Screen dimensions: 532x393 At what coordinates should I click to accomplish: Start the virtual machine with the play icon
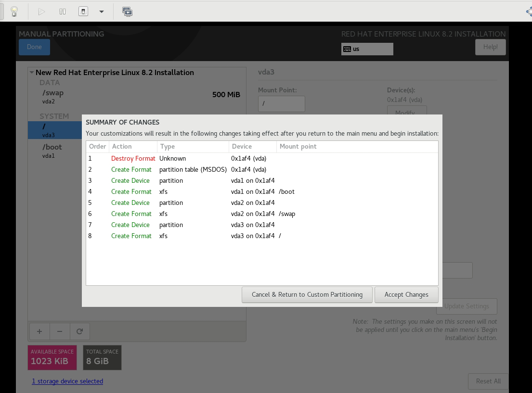(x=41, y=12)
